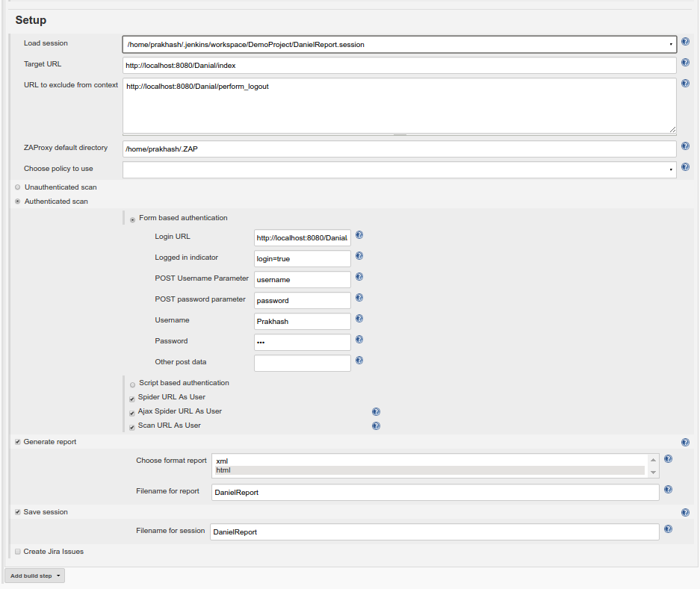Toggle Ajax Spider URL As User checkbox
700x589 pixels.
click(x=131, y=413)
